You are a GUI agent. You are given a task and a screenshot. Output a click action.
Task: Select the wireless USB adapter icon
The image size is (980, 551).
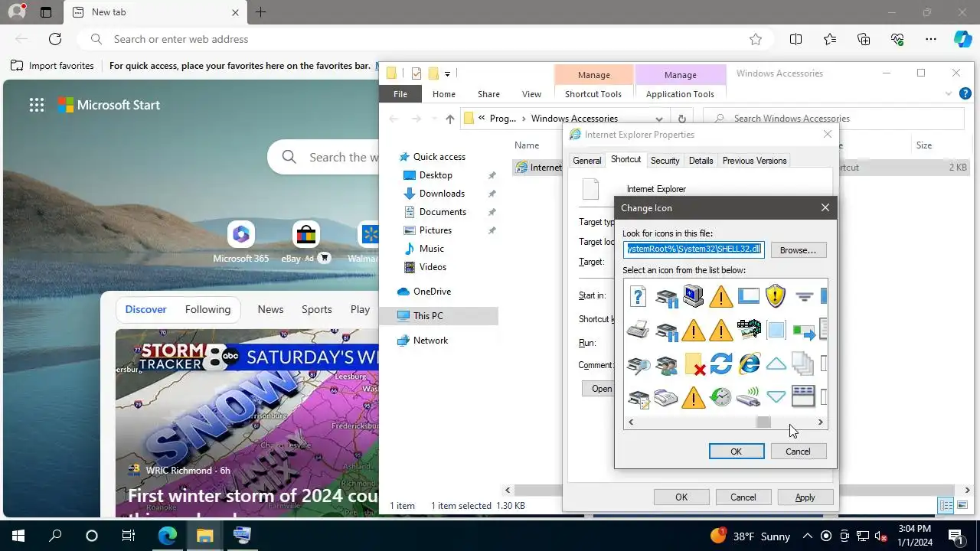[748, 398]
